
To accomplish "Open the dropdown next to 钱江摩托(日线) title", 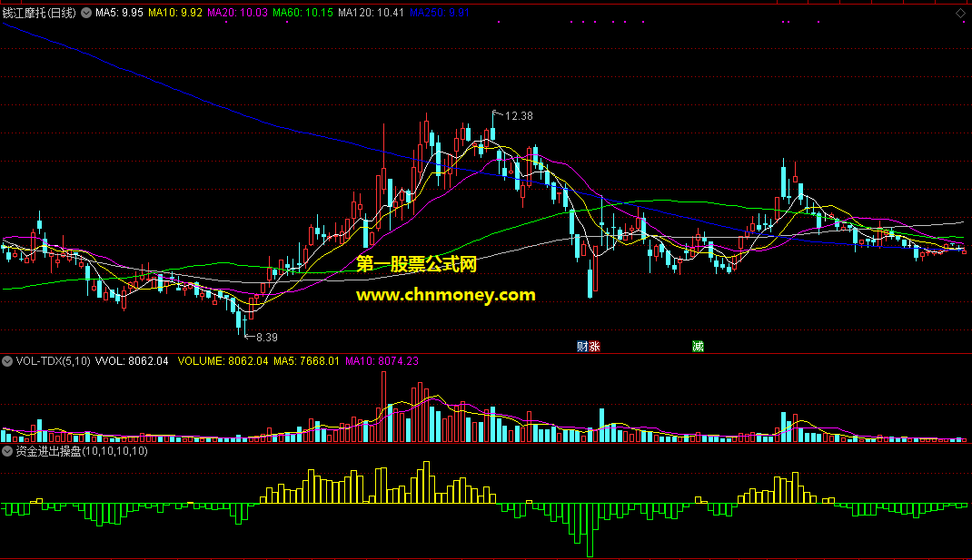I will [87, 13].
